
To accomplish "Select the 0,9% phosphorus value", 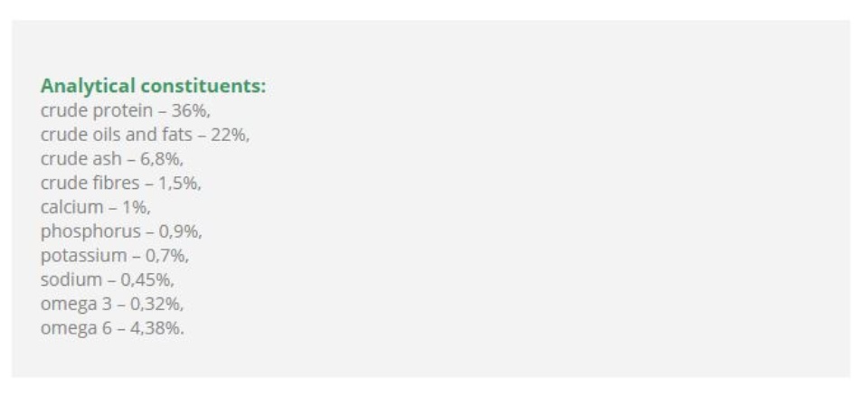I will [x=179, y=231].
